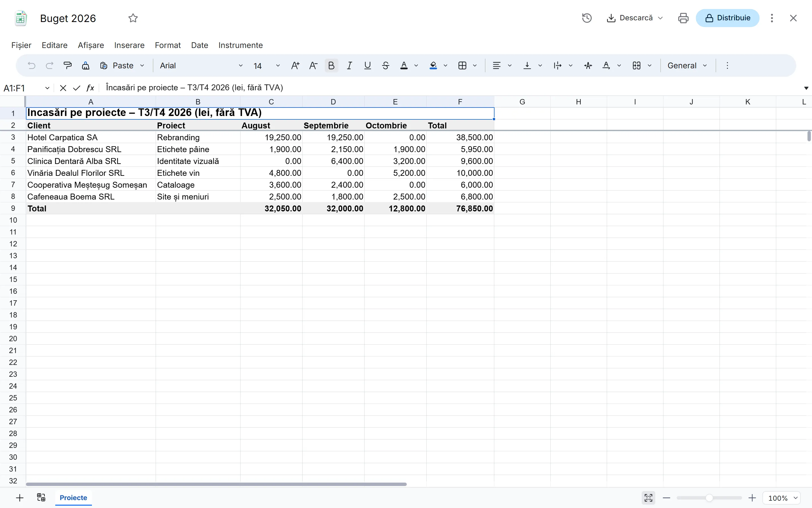Click the zoom slider handle
This screenshot has height=508, width=812.
(709, 498)
